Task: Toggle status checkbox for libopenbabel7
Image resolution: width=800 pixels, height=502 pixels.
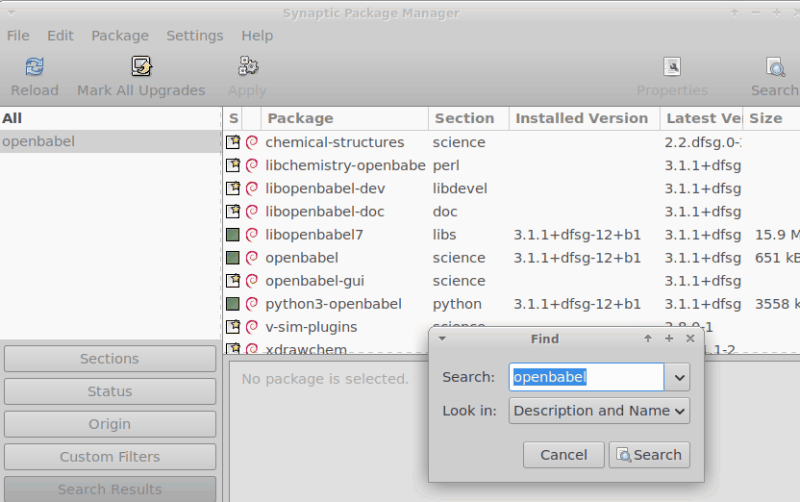Action: pyautogui.click(x=233, y=235)
